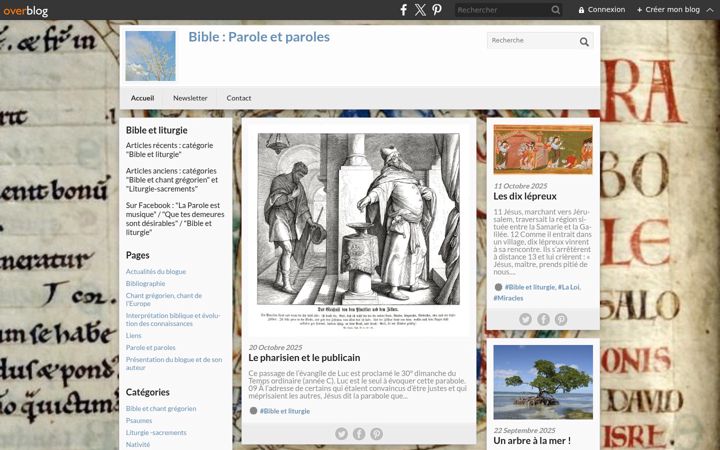Screen dimensions: 720x450
Task: Open Parole et paroles page
Action: click(151, 348)
